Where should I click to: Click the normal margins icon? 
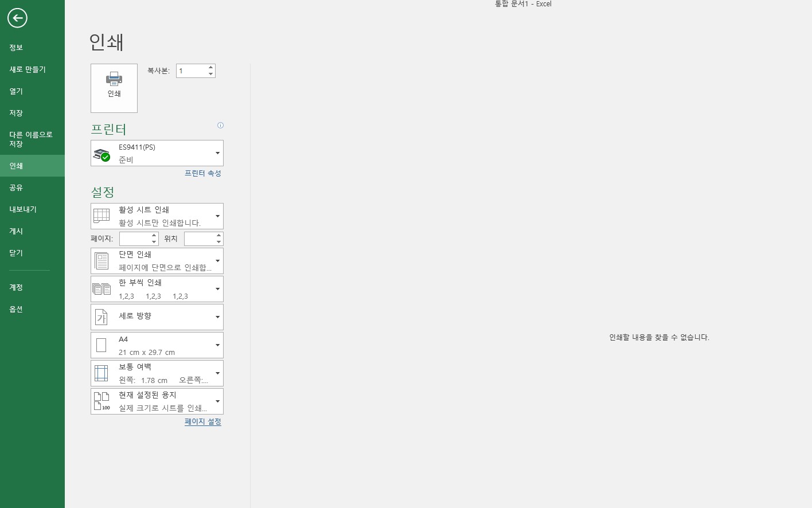101,373
